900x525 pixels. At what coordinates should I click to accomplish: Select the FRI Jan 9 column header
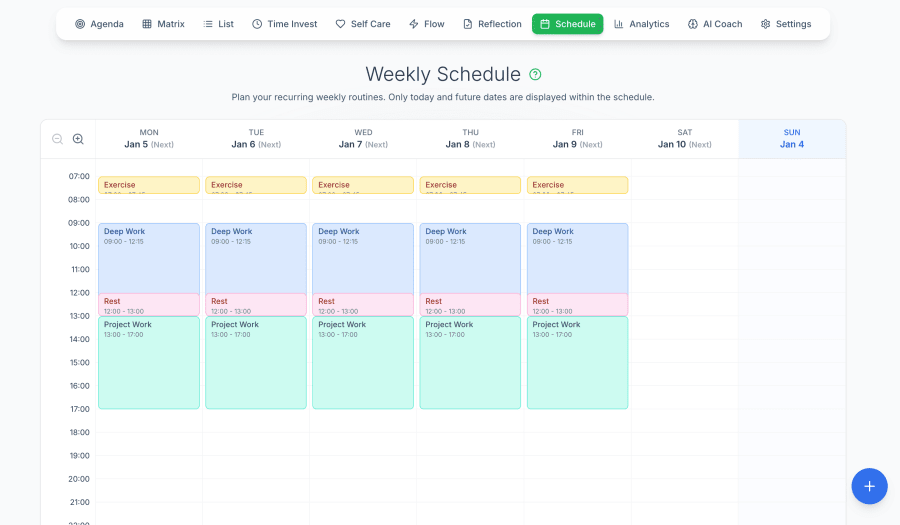pyautogui.click(x=577, y=139)
